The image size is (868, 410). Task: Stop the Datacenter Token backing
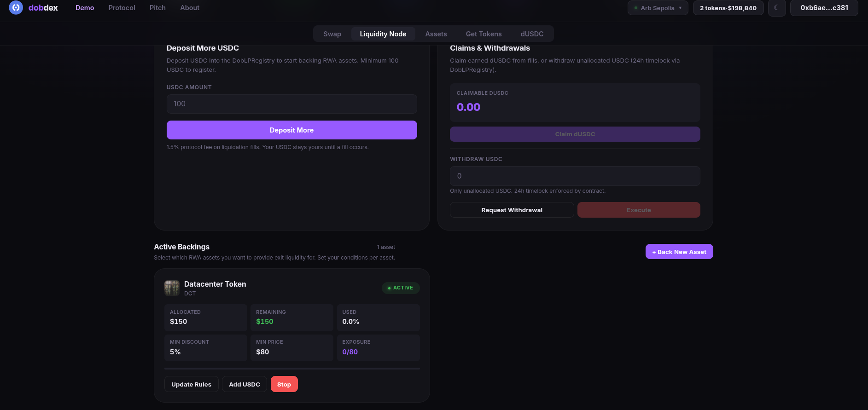point(284,384)
